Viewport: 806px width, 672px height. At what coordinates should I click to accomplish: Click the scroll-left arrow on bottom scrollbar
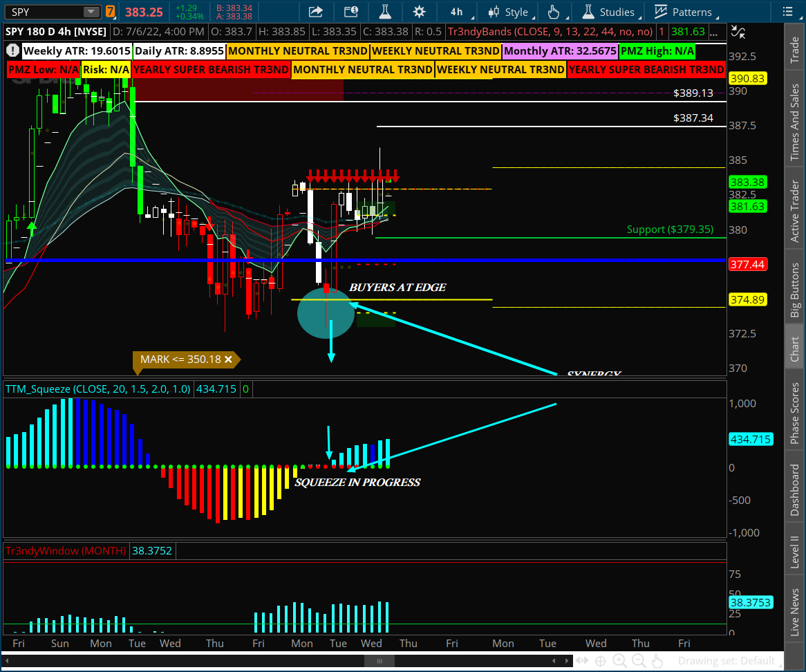tap(7, 661)
